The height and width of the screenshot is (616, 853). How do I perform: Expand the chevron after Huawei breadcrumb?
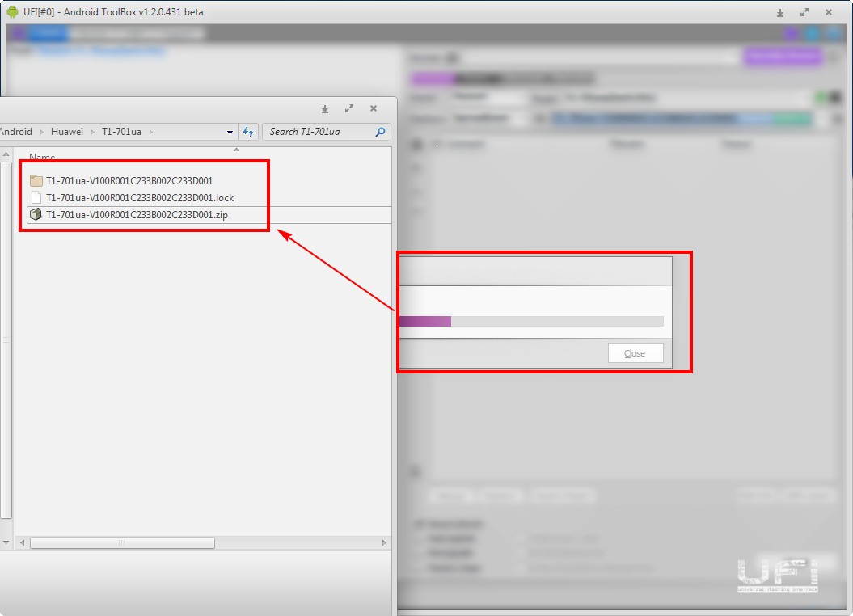pyautogui.click(x=92, y=132)
